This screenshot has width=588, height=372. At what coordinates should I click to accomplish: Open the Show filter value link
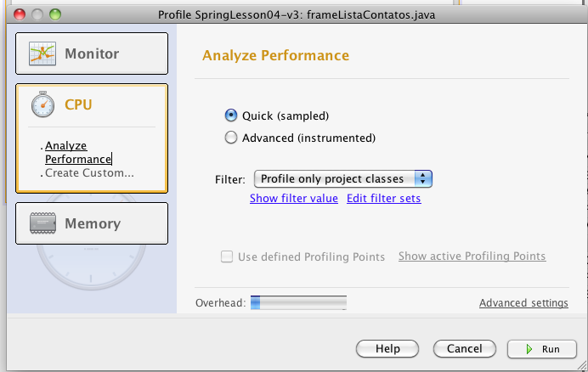pos(294,199)
